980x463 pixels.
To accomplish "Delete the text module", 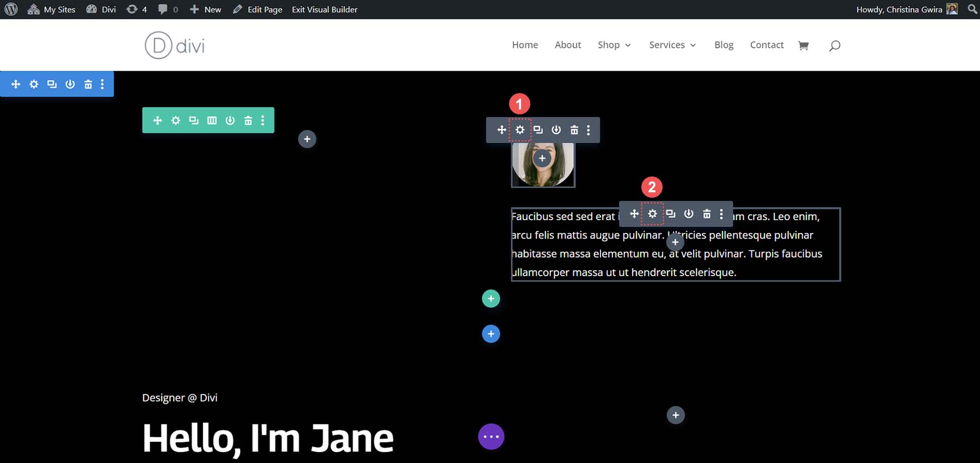I will [707, 214].
